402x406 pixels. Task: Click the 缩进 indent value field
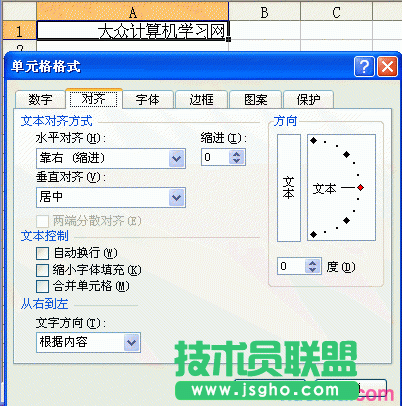(215, 157)
